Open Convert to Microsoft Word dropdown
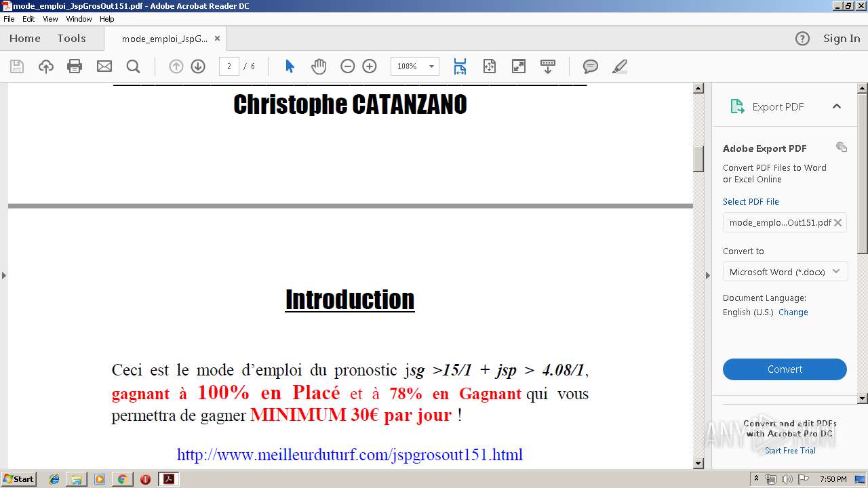This screenshot has width=868, height=488. 785,272
